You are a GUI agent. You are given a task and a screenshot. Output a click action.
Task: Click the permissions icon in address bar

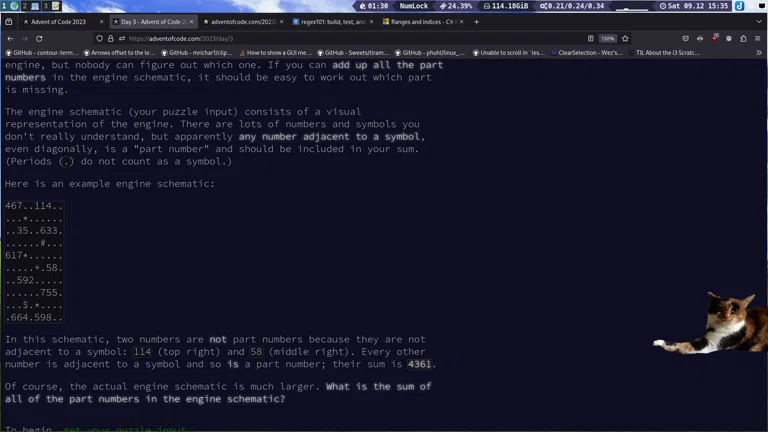[121, 39]
